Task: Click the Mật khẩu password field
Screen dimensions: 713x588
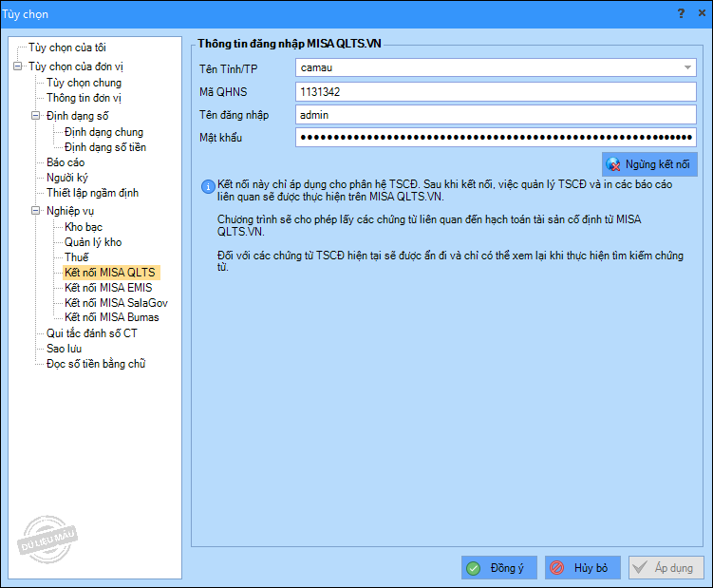Action: tap(496, 138)
